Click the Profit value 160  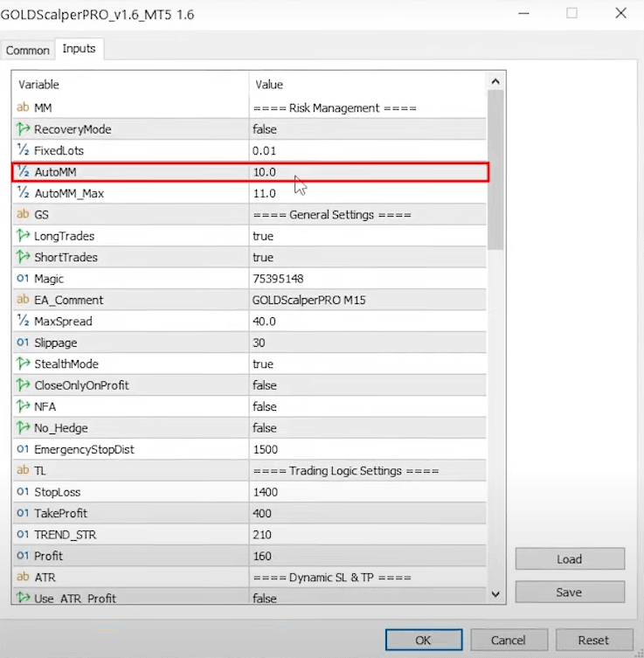(262, 556)
